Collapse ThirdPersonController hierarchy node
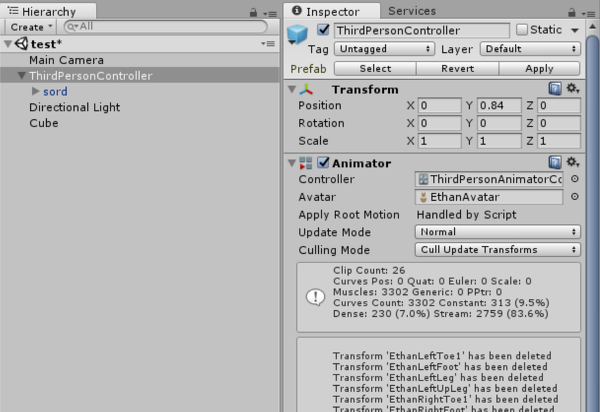The width and height of the screenshot is (600, 412). pyautogui.click(x=22, y=76)
